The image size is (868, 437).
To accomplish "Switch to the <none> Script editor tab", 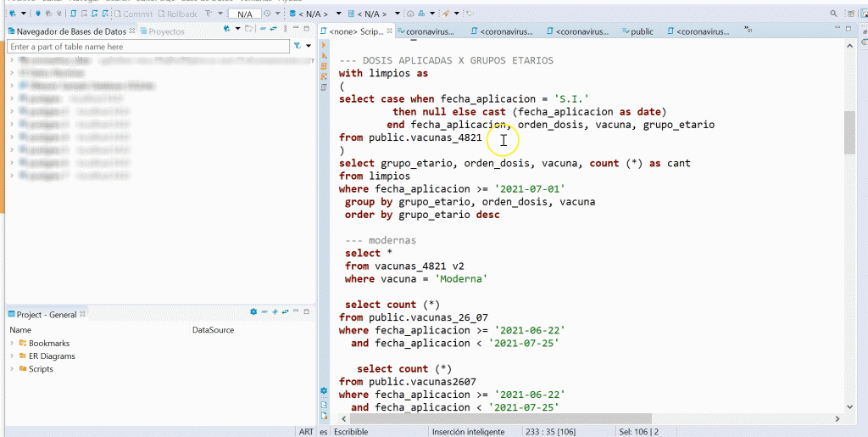I will [x=357, y=31].
